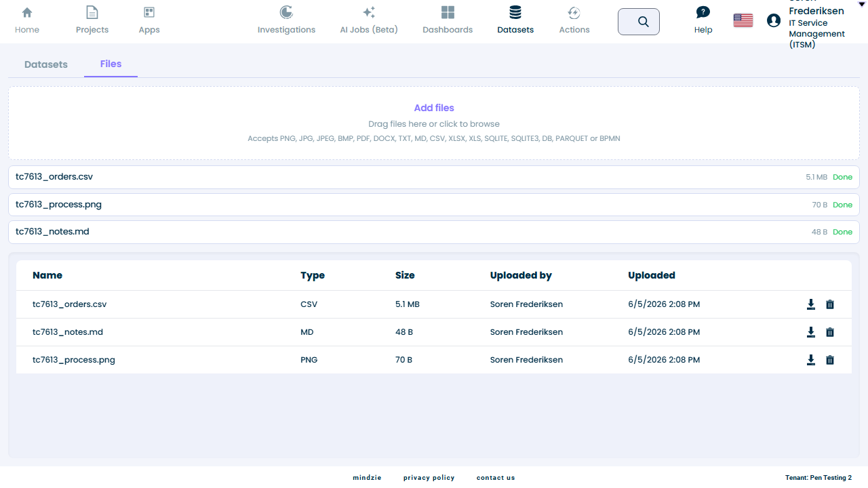Viewport: 868px width, 488px height.
Task: Switch to the Datasets tab
Action: [46, 64]
